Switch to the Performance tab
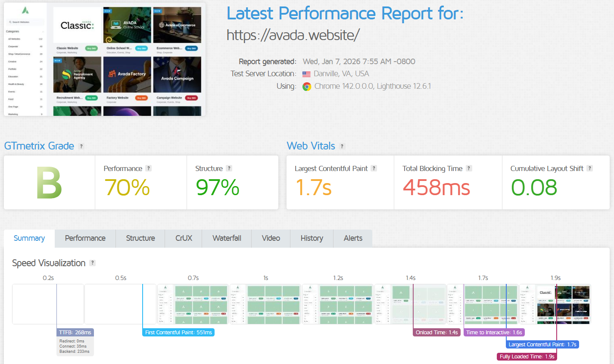 click(85, 239)
